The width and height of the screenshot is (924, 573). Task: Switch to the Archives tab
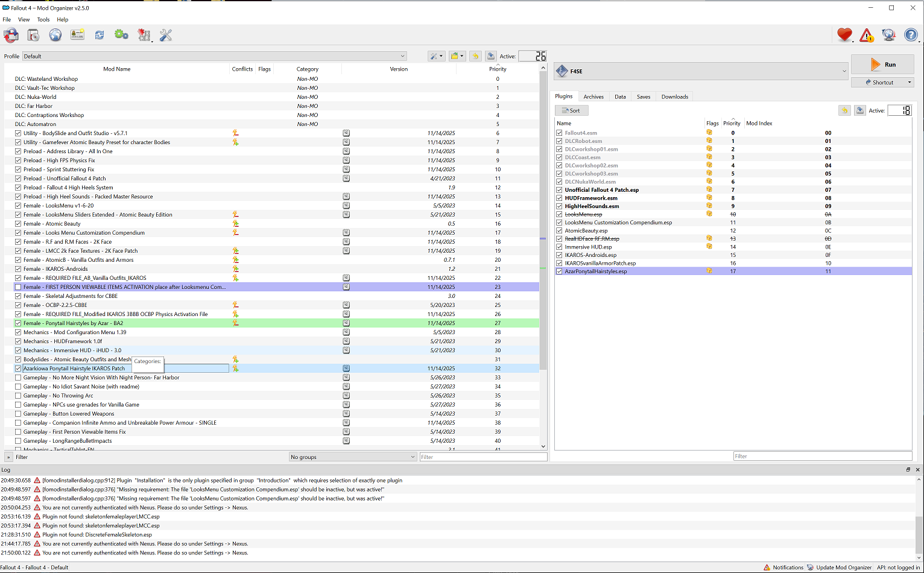[593, 97]
